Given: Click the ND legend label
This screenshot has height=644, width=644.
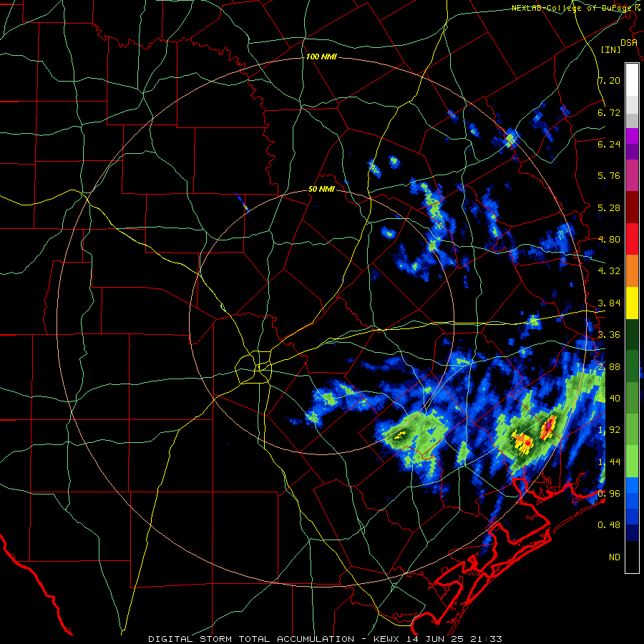Looking at the screenshot, I should point(615,557).
